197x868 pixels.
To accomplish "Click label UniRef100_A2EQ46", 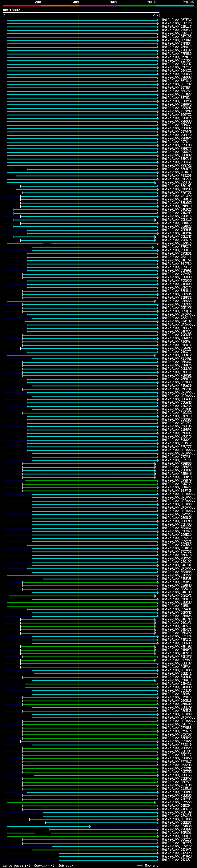I will [176, 474].
